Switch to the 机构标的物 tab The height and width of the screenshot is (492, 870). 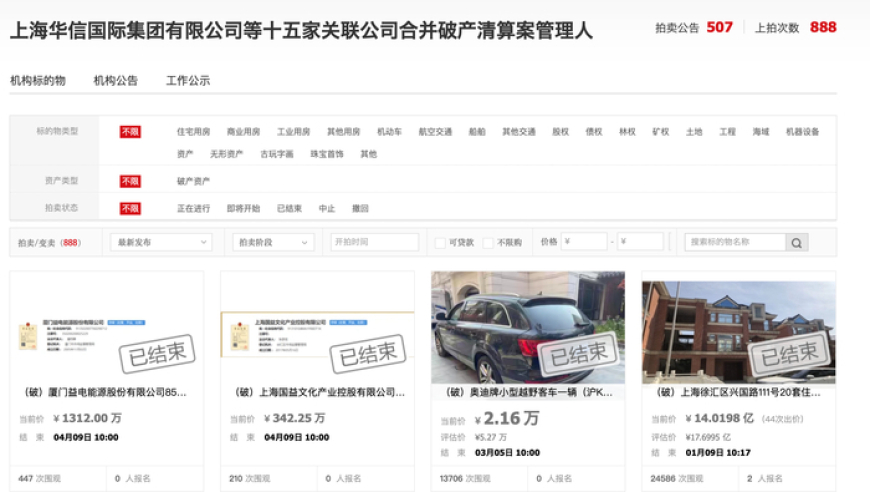(x=38, y=80)
